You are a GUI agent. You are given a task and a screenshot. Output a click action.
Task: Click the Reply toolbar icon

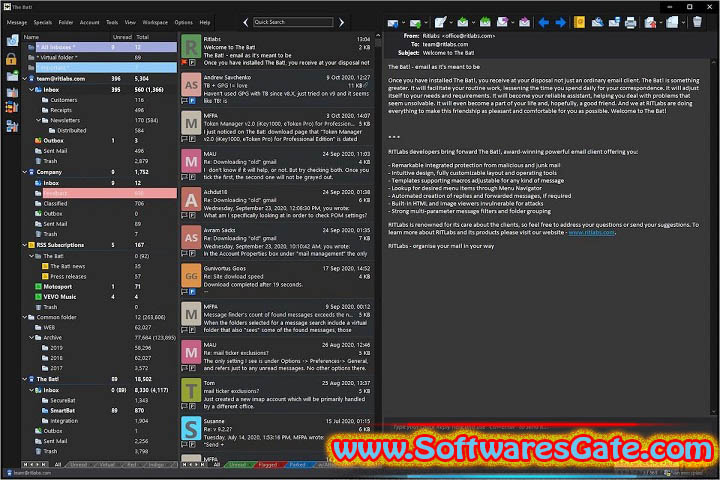(462, 22)
